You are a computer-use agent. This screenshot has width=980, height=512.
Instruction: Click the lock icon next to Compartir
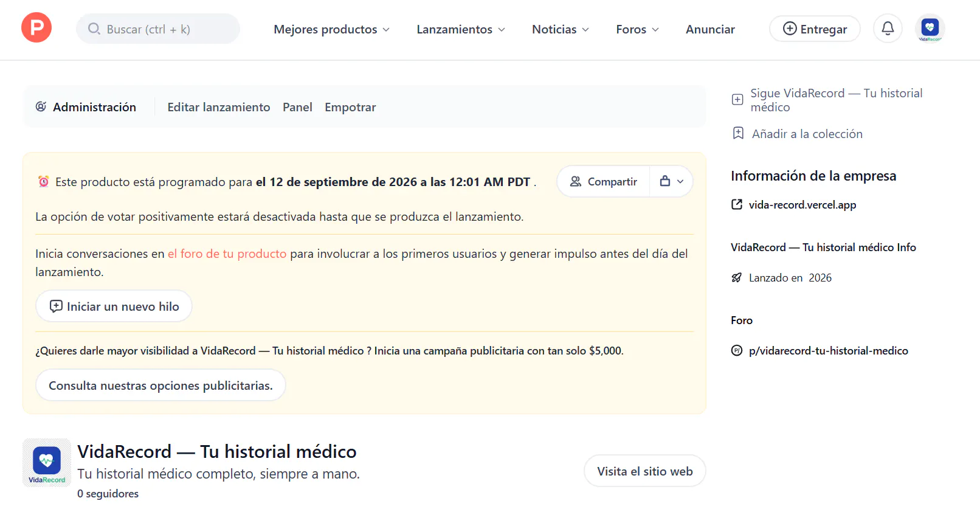(x=665, y=181)
